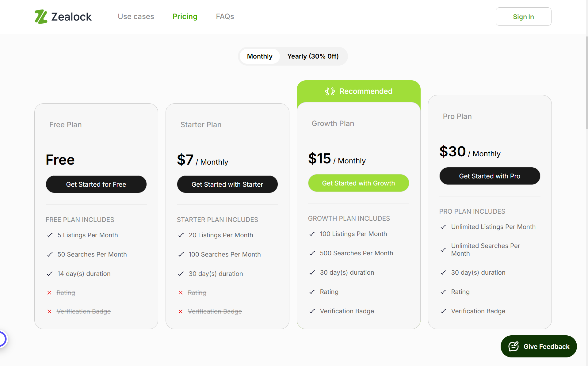Click checkmark next to 5 Listings Per Month

[x=50, y=235]
